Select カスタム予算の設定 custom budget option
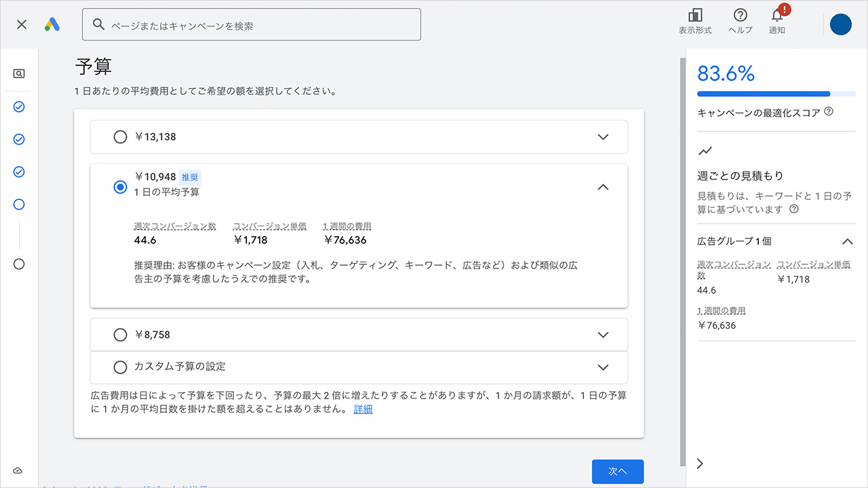 pyautogui.click(x=120, y=367)
